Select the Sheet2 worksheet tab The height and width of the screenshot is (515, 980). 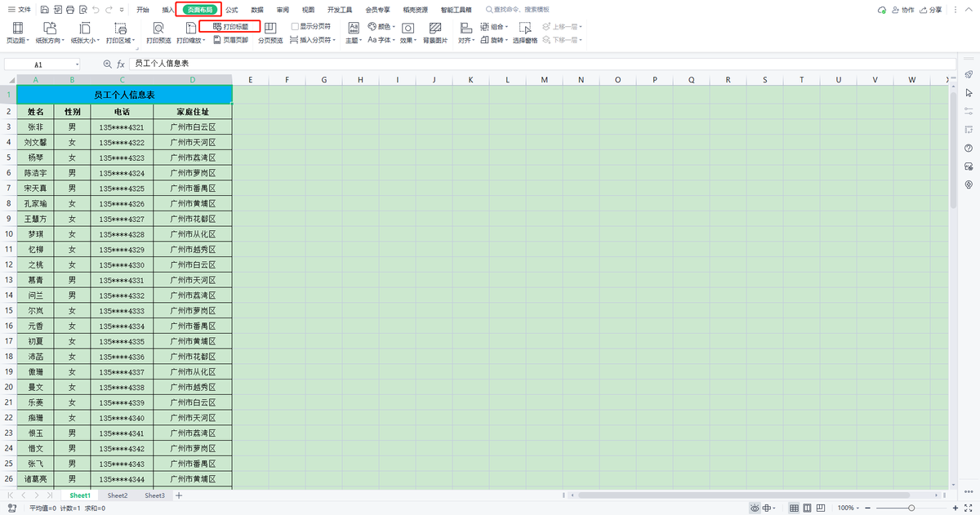pyautogui.click(x=118, y=495)
